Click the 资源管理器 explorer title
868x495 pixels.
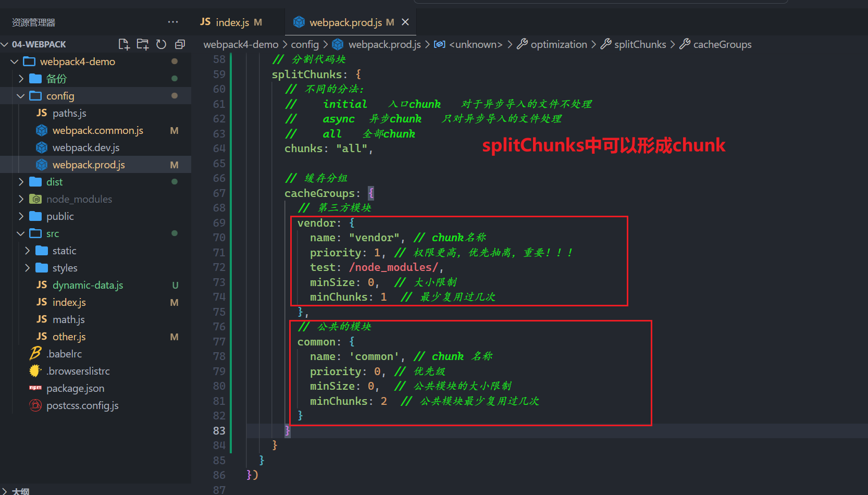33,22
